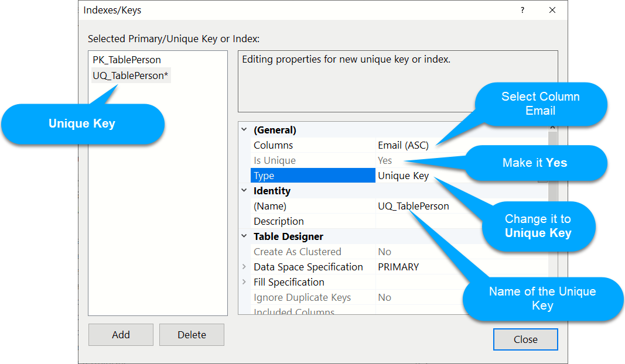Click the Close button
625x364 pixels.
[x=525, y=339]
